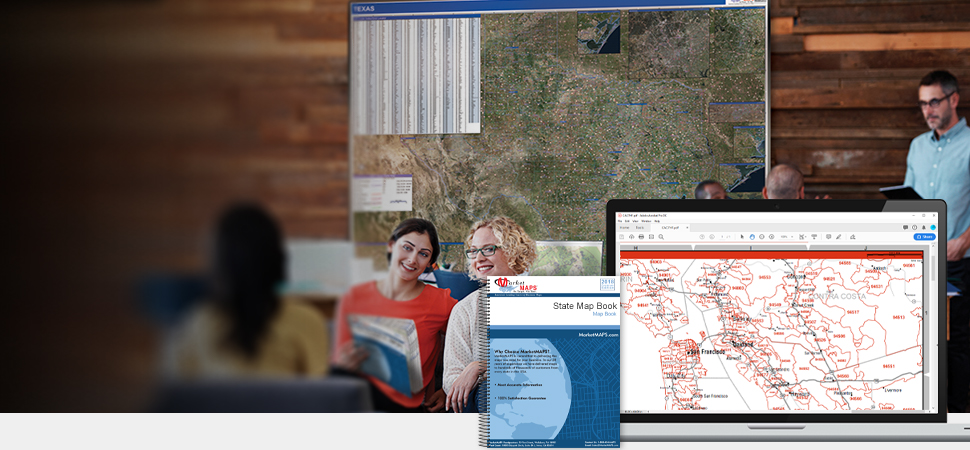Open the View menu in Acrobat
This screenshot has height=450, width=970.
pyautogui.click(x=635, y=221)
